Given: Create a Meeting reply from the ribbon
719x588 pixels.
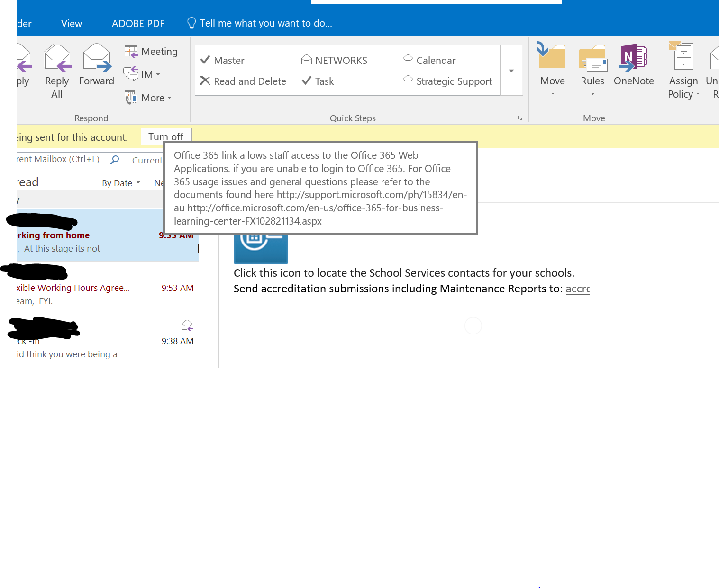Looking at the screenshot, I should (x=151, y=51).
